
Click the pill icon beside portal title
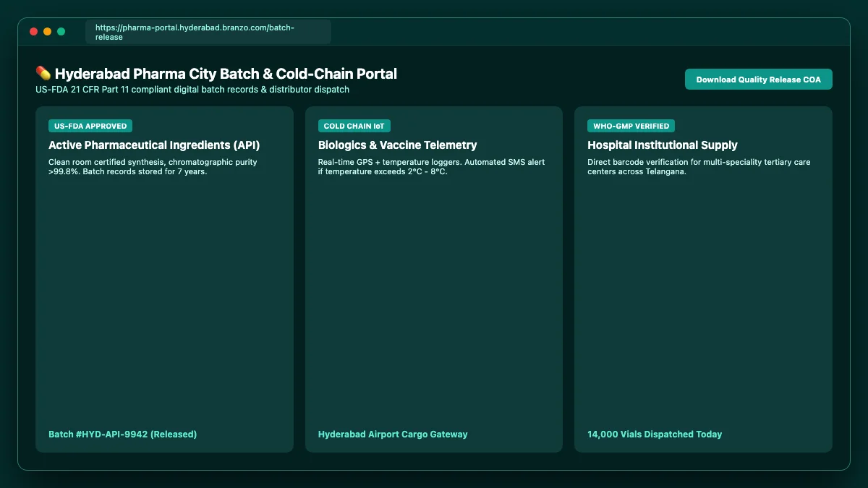coord(43,73)
